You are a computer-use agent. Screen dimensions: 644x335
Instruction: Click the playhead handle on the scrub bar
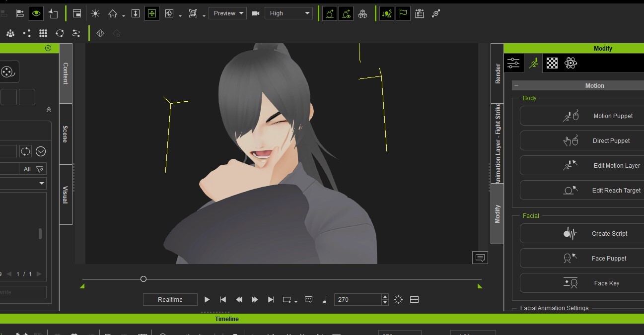(143, 279)
